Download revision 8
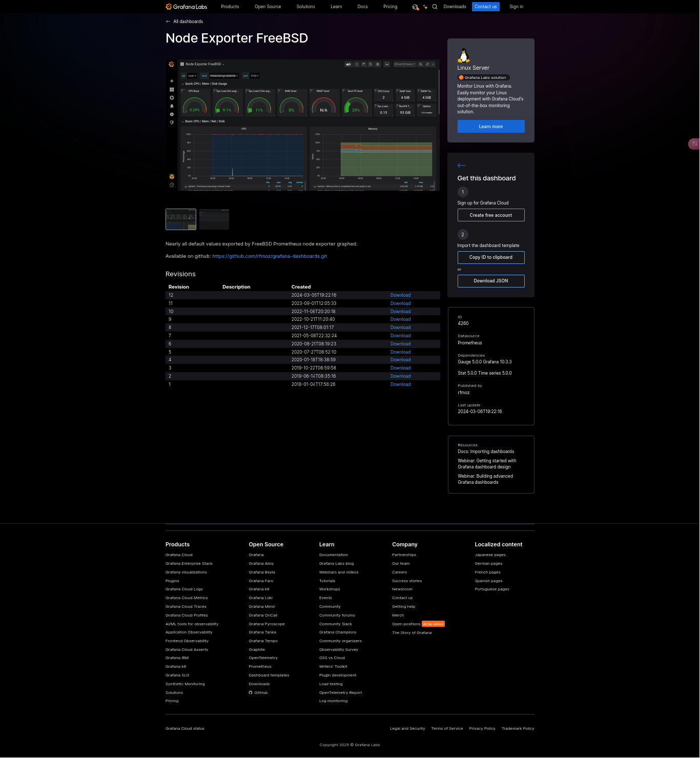This screenshot has width=700, height=758. pyautogui.click(x=401, y=327)
